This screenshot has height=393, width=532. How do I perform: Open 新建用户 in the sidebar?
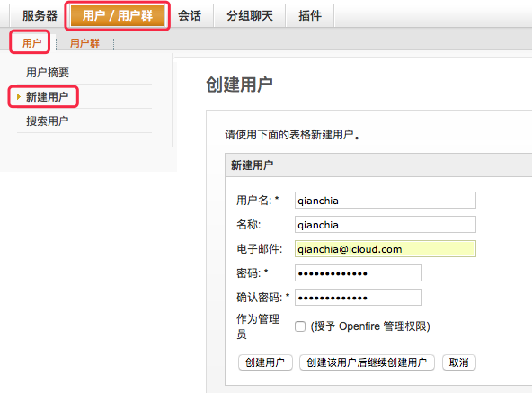tap(47, 97)
